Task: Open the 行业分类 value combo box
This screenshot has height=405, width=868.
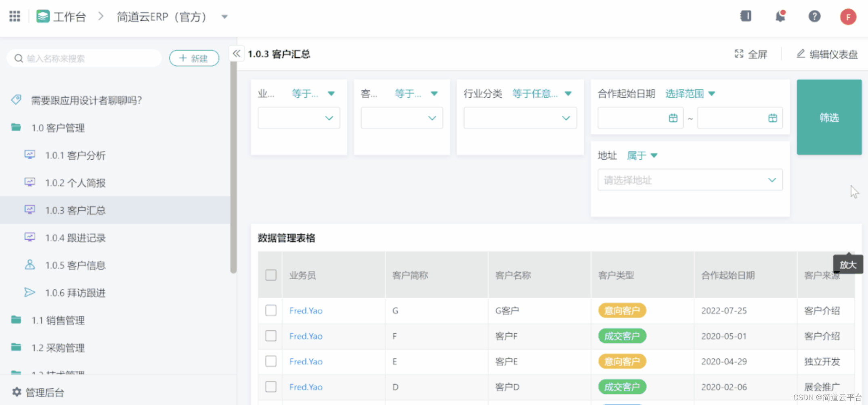Action: click(x=520, y=118)
